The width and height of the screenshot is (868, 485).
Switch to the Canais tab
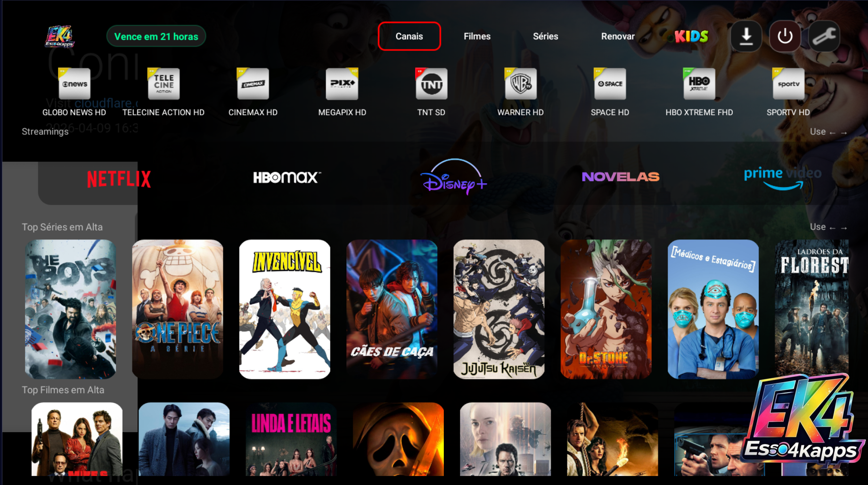[409, 36]
